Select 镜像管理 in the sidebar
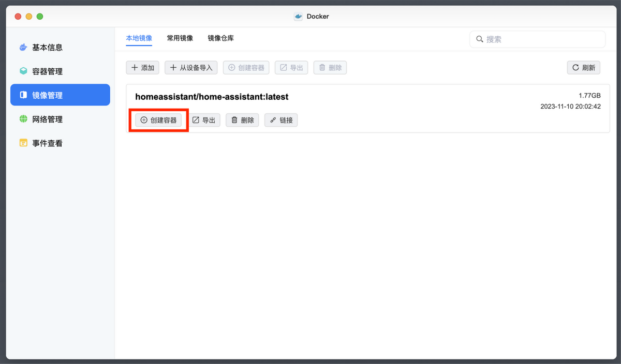This screenshot has width=621, height=364. (x=60, y=95)
